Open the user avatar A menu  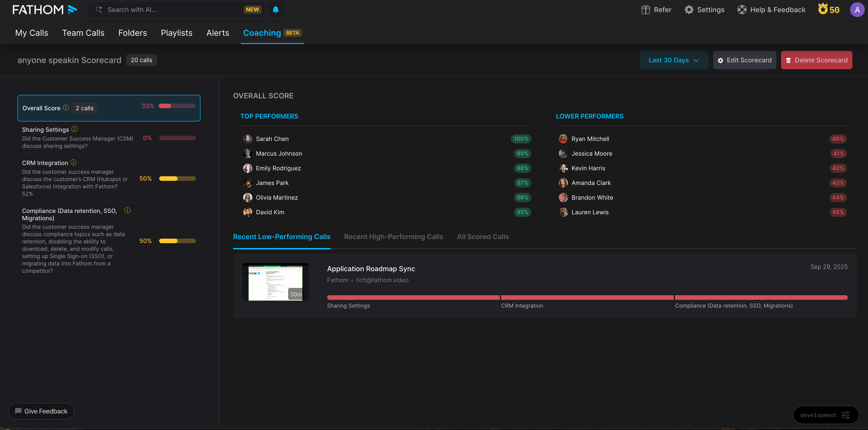tap(857, 10)
